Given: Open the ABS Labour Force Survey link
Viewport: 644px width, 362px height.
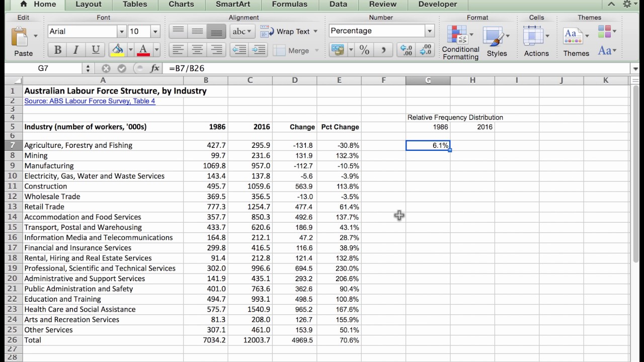Looking at the screenshot, I should tap(90, 101).
